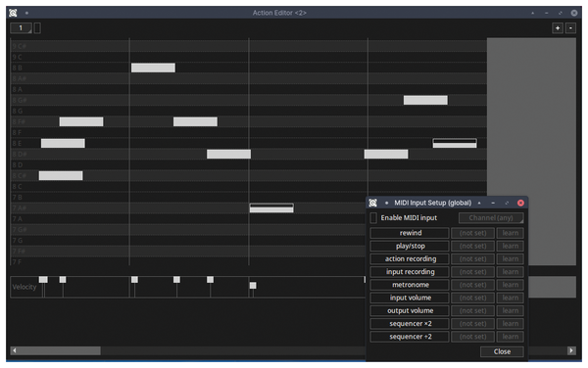Click learn for action recording
This screenshot has width=588, height=368.
coord(510,259)
